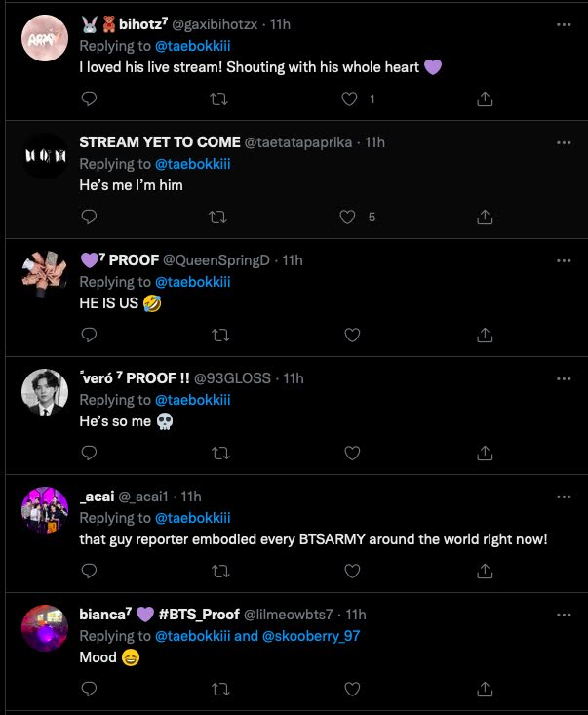Retweet the 'He's me I'm him' tweet

coord(220,217)
